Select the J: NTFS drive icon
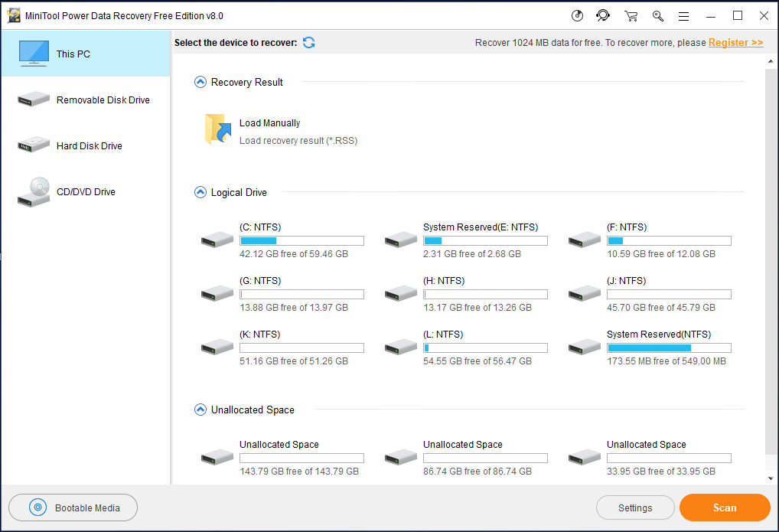Image resolution: width=779 pixels, height=532 pixels. [585, 293]
